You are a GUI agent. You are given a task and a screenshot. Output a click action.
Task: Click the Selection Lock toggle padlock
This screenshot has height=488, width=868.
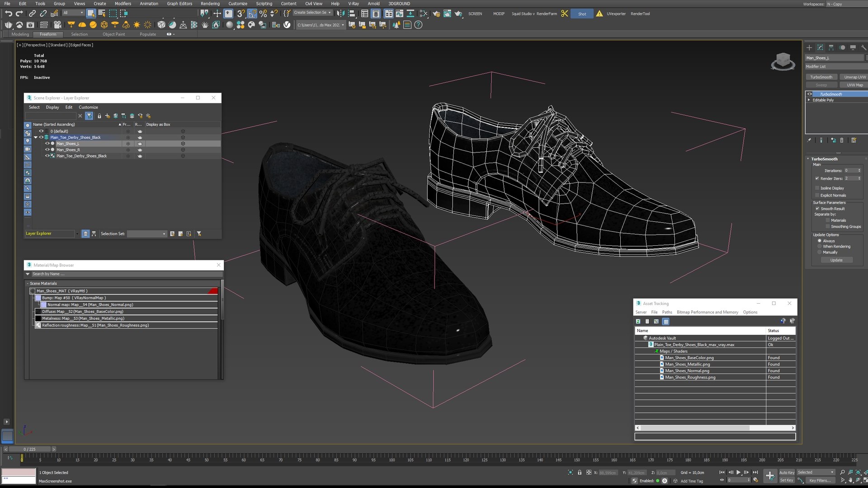point(580,472)
